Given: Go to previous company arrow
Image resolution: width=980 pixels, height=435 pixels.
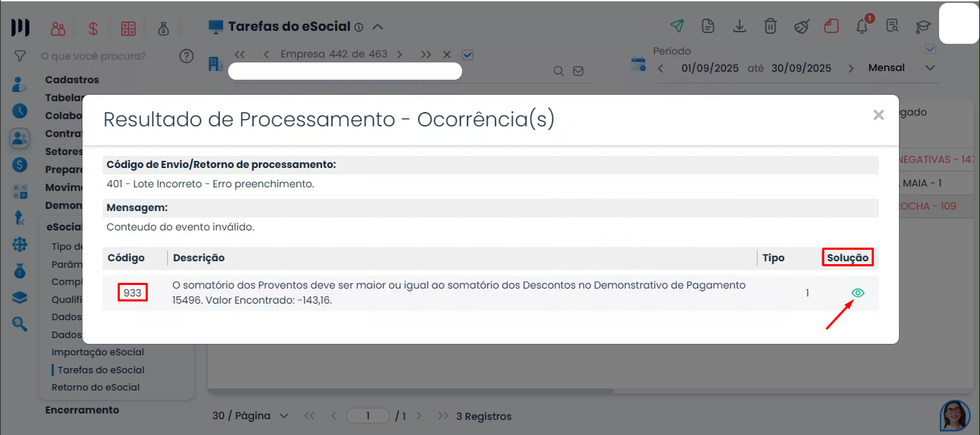Looking at the screenshot, I should pyautogui.click(x=266, y=55).
